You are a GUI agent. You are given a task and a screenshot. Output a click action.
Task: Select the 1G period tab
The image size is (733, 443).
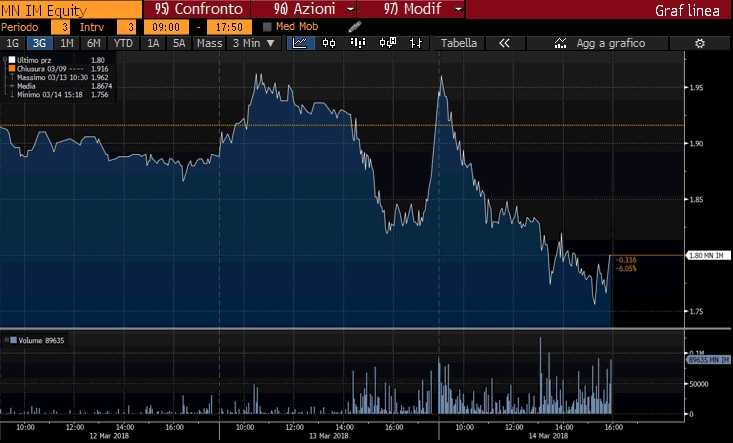click(x=13, y=43)
